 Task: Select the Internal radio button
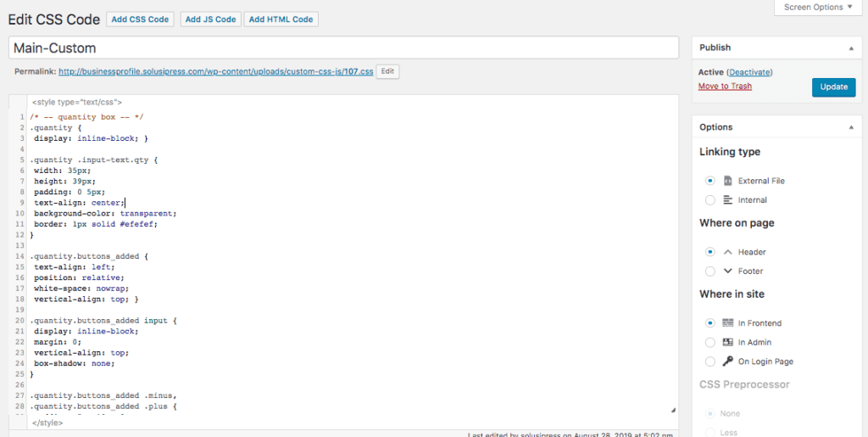(710, 200)
